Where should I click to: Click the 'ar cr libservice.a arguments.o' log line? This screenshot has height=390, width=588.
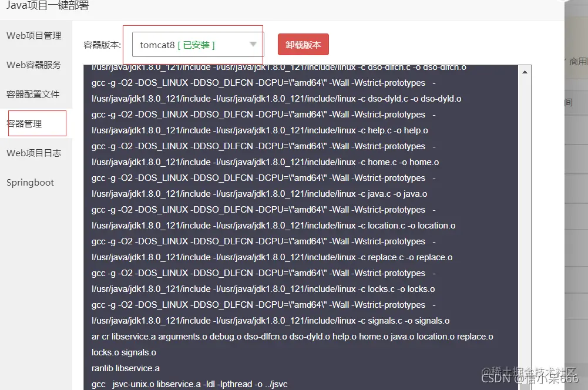click(x=292, y=337)
